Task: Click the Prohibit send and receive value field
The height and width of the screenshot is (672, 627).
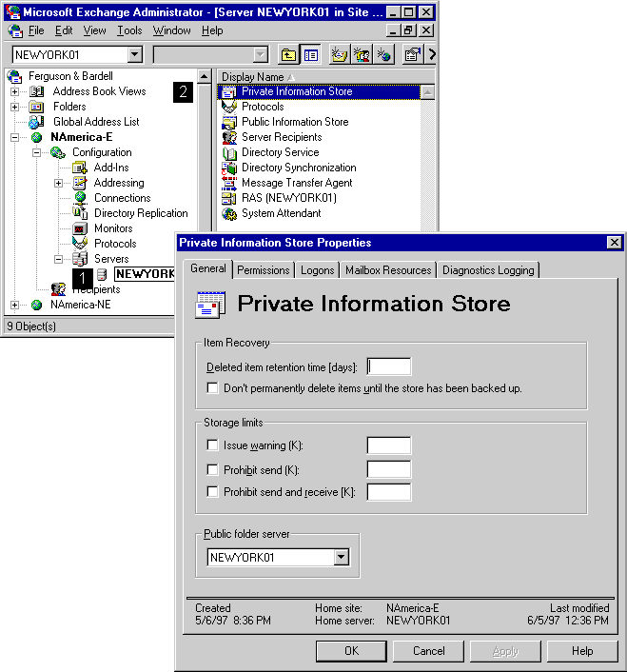Action: [x=389, y=491]
